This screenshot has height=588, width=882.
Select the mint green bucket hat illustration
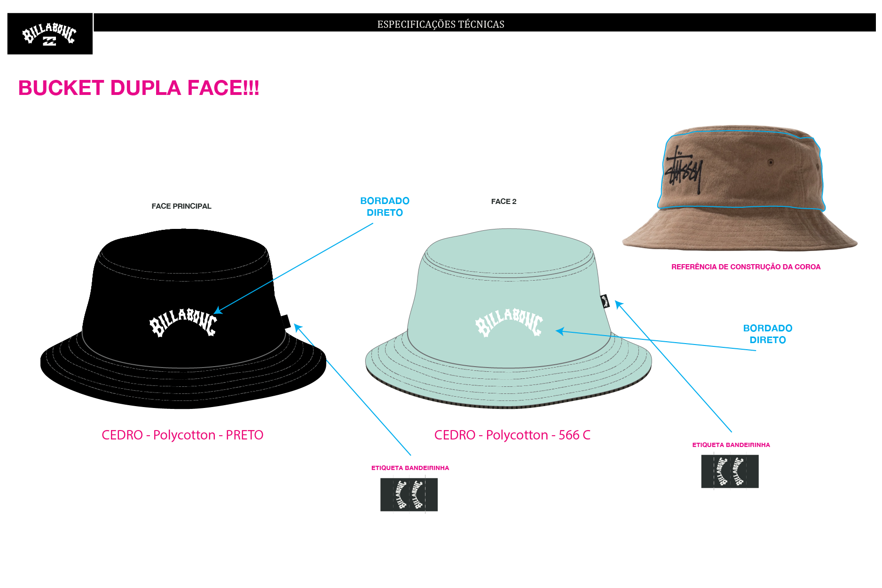(509, 319)
